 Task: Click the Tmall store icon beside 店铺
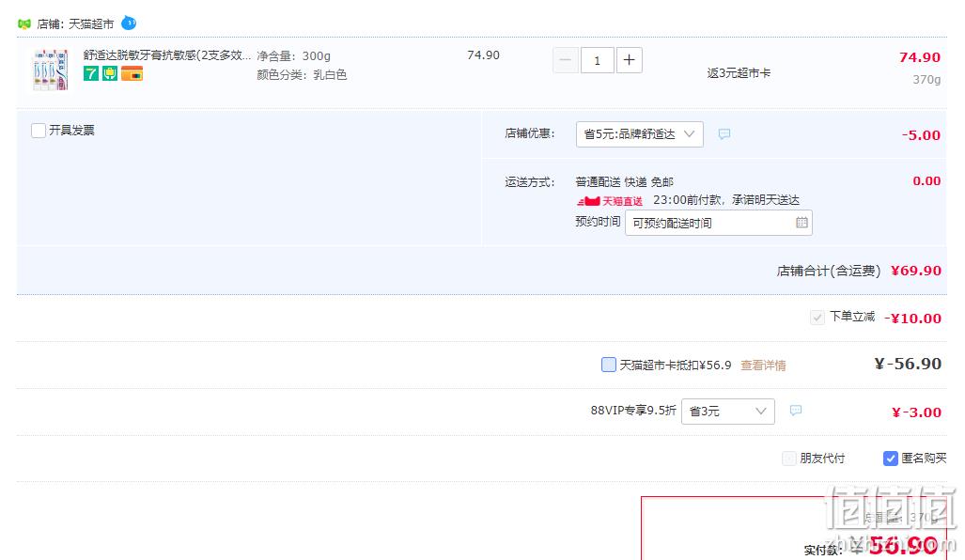pos(24,24)
